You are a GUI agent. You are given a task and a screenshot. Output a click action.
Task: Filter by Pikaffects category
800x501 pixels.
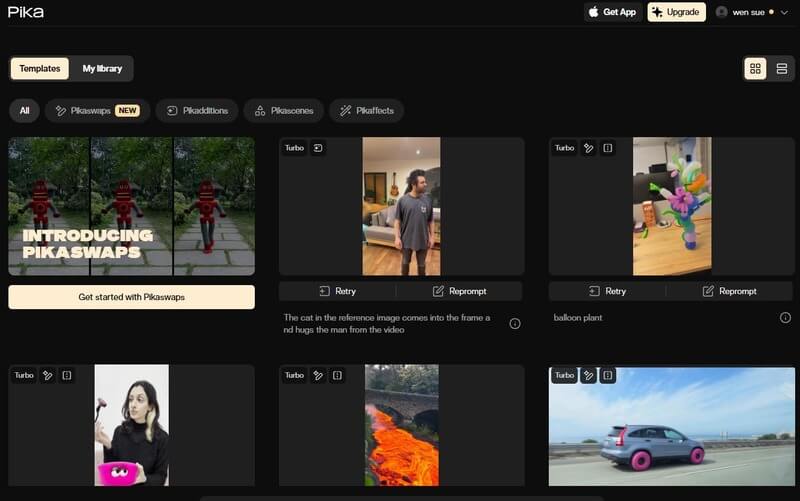click(367, 111)
